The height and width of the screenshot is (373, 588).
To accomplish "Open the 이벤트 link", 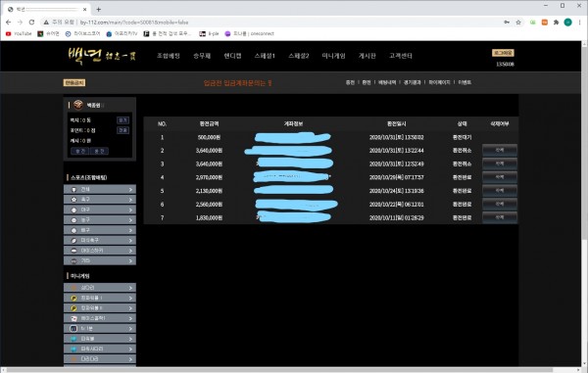I will pos(465,82).
